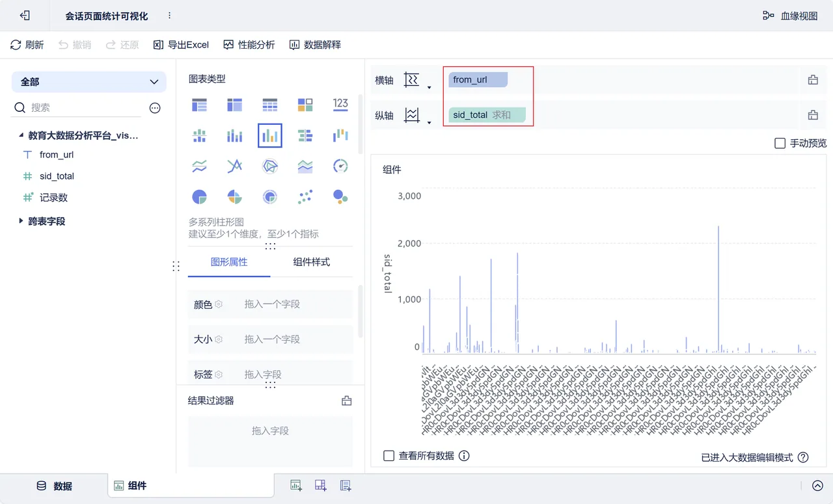Select the cross table chart type
The width and height of the screenshot is (833, 504).
pos(234,104)
